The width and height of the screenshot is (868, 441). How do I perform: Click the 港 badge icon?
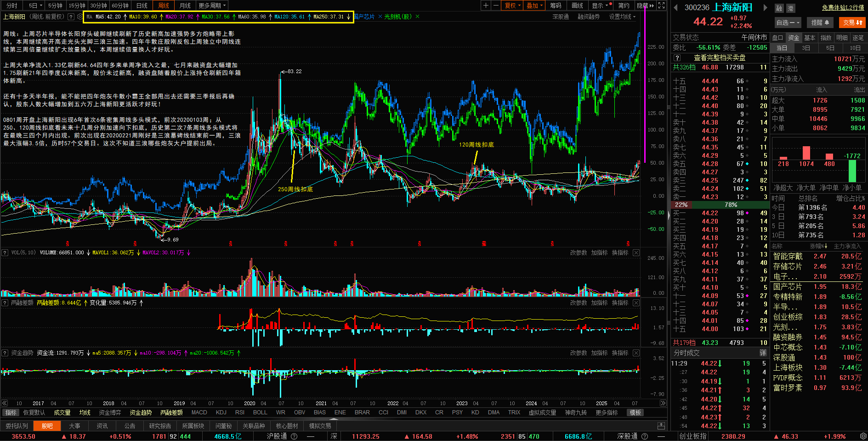point(790,8)
